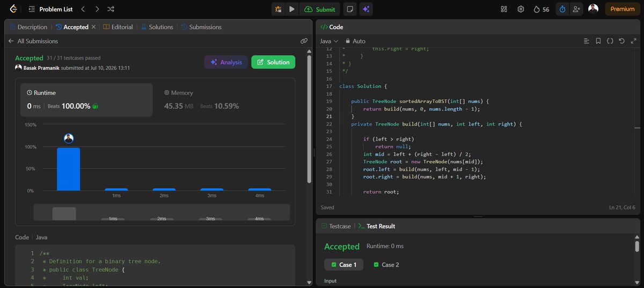644x288 pixels.
Task: Click the Code panel header
Action: tap(332, 27)
